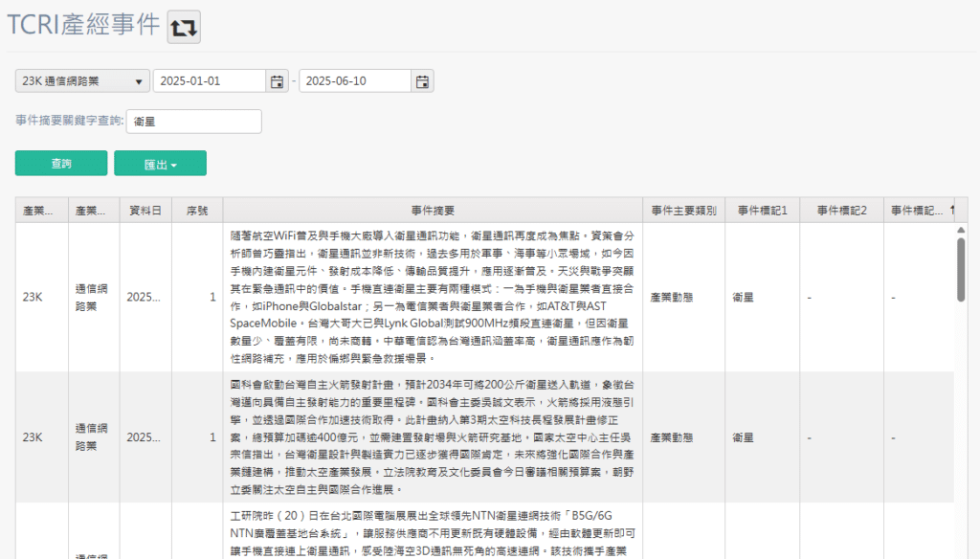Select the first row's 產業動態 category cell
The height and width of the screenshot is (559, 980).
[x=683, y=297]
